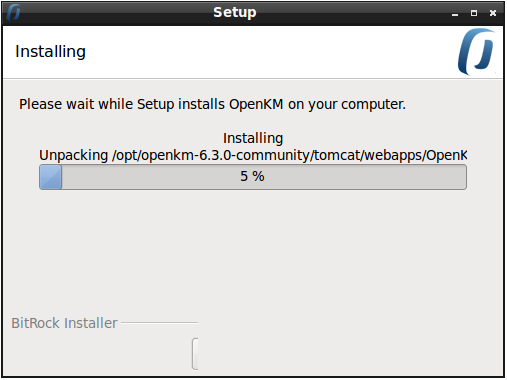Close the Setup installer window
Image resolution: width=507 pixels, height=380 pixels.
pos(493,13)
